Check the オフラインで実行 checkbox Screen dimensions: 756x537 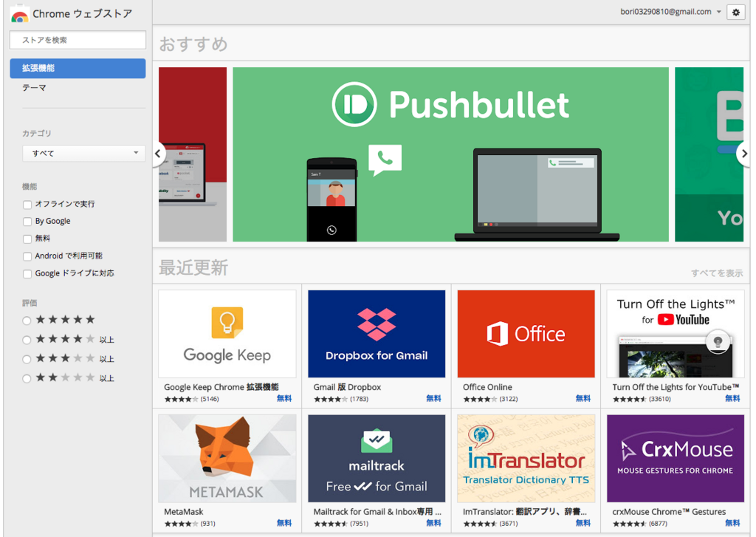[27, 205]
